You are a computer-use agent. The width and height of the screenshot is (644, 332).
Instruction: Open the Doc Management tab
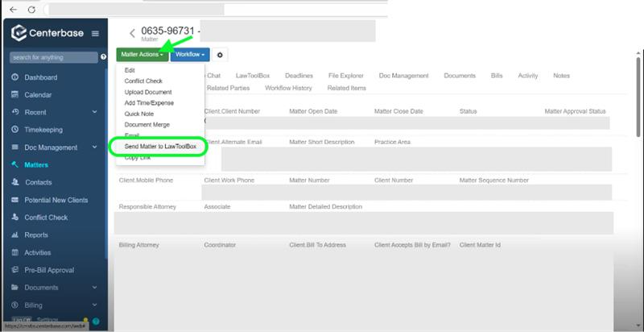pos(404,76)
